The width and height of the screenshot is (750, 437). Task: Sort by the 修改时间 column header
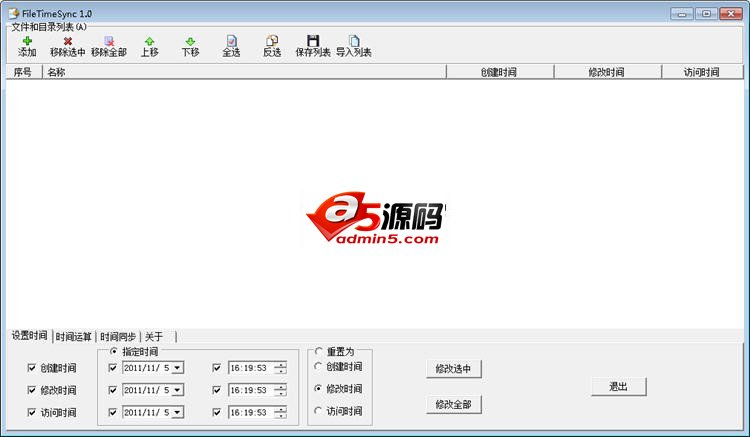click(x=607, y=72)
